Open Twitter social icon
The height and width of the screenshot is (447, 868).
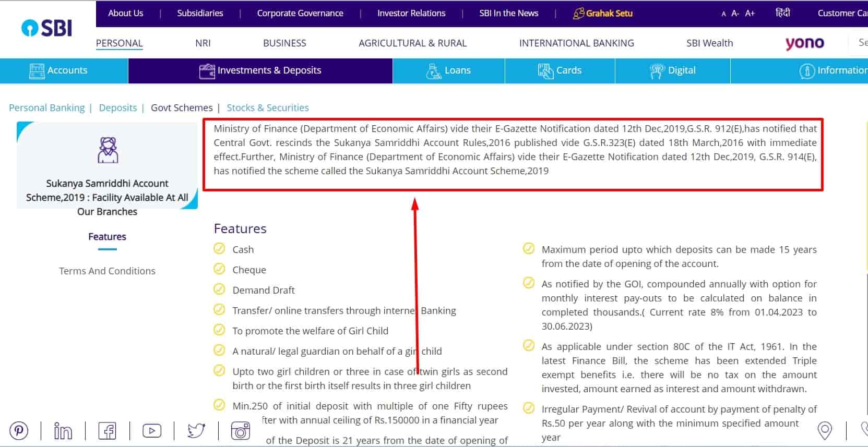pyautogui.click(x=196, y=431)
